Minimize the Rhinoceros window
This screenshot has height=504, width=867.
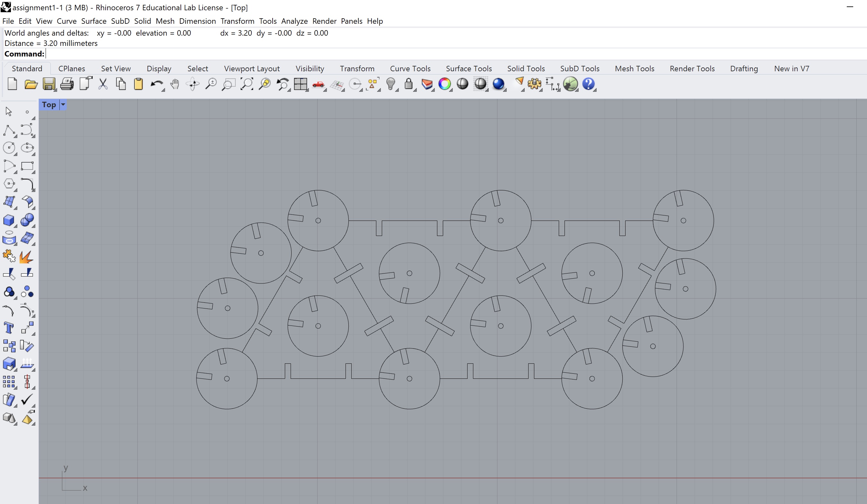(850, 7)
